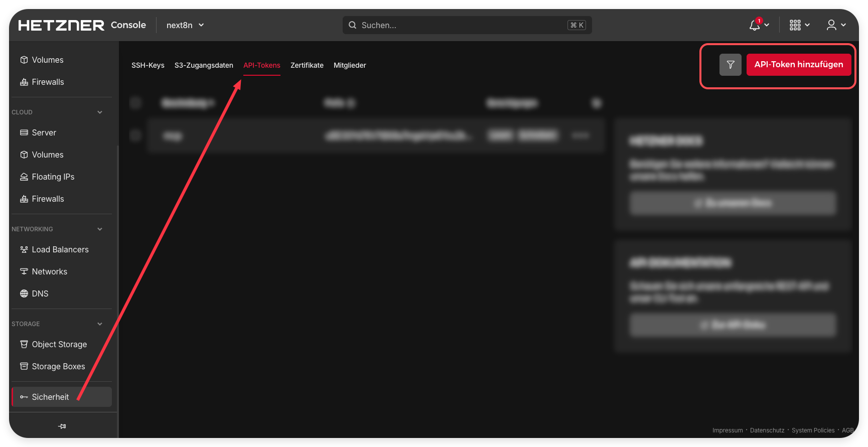Toggle the checkbox of the first token row
The height and width of the screenshot is (447, 868).
pos(135,135)
